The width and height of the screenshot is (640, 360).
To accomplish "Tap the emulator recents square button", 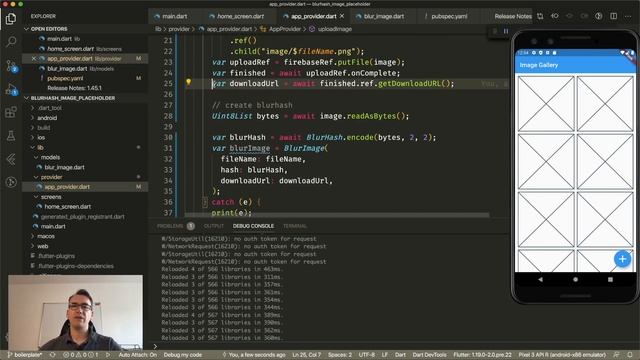I will click(x=610, y=280).
